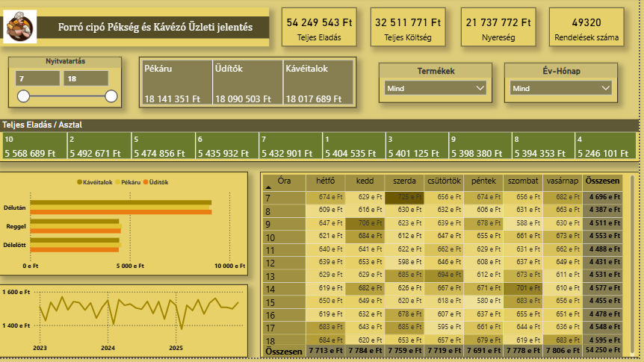Select table 10 sales tile
Viewport: 644px width, 362px height.
click(x=34, y=146)
